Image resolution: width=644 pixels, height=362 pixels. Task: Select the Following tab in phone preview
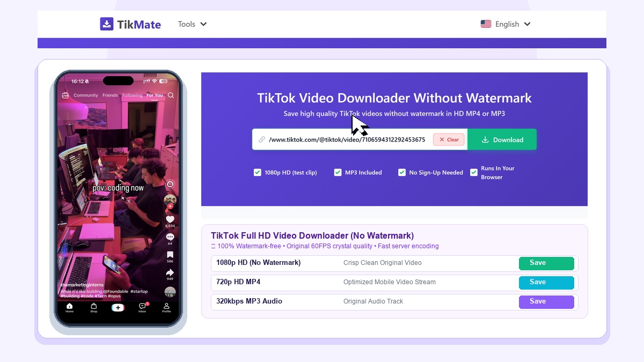[x=132, y=95]
